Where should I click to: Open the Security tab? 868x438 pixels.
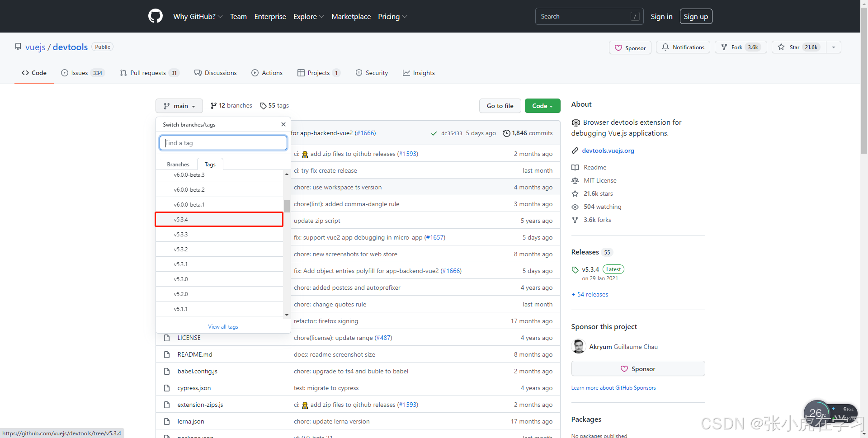click(x=372, y=73)
